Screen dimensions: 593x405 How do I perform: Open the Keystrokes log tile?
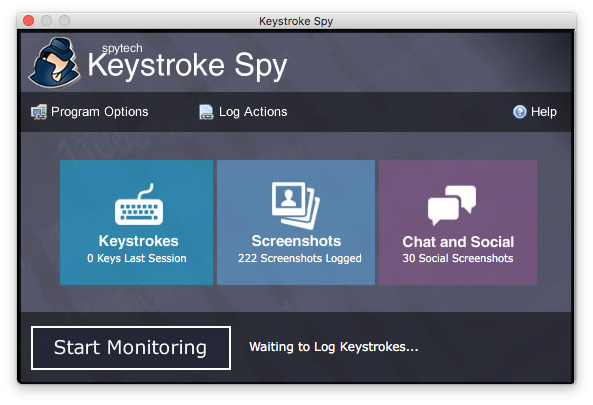pos(137,222)
